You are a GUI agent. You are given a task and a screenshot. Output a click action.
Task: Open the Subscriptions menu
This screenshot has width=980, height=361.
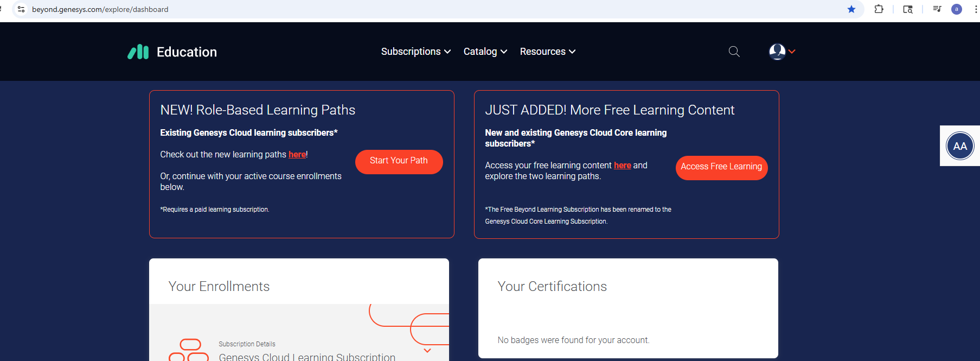click(x=416, y=52)
